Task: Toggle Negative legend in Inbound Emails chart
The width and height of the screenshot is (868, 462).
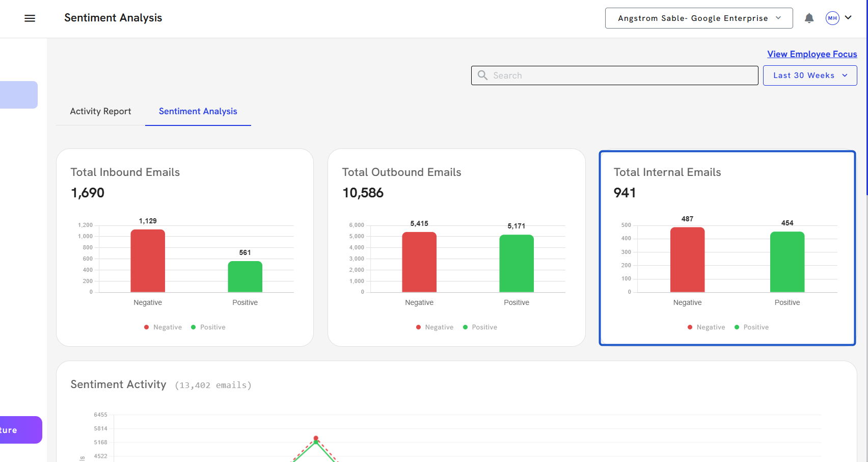Action: click(162, 327)
